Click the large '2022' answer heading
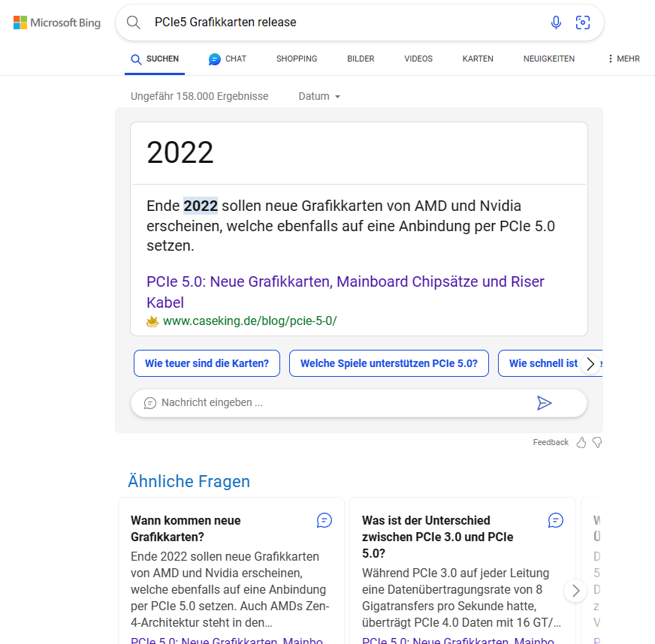Viewport: 655px width, 644px height. 180,153
